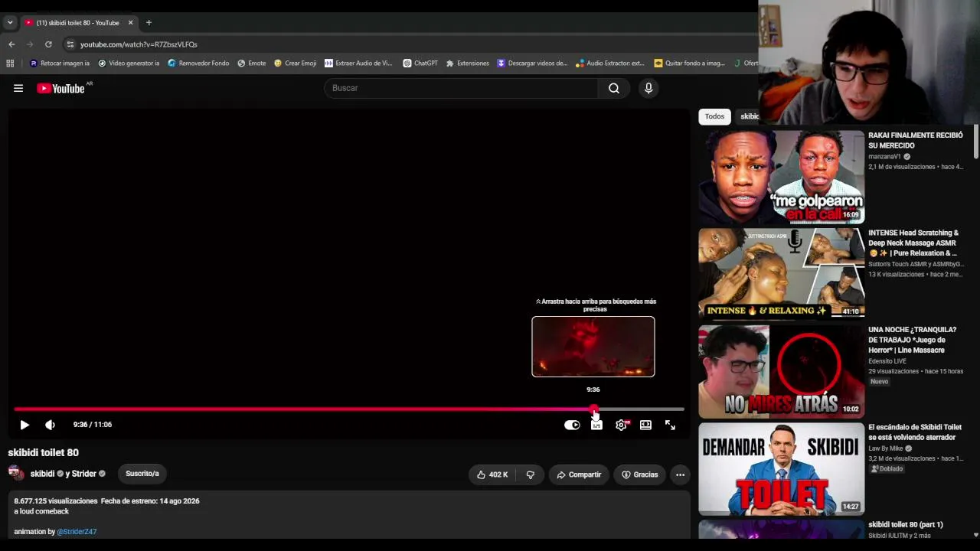Play the paused video
980x551 pixels.
pyautogui.click(x=24, y=425)
